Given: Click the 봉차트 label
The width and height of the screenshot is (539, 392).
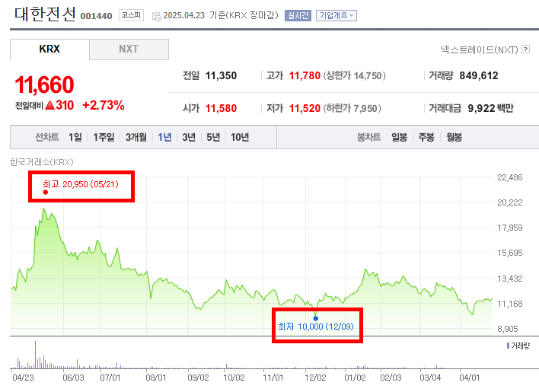Looking at the screenshot, I should pyautogui.click(x=368, y=138).
